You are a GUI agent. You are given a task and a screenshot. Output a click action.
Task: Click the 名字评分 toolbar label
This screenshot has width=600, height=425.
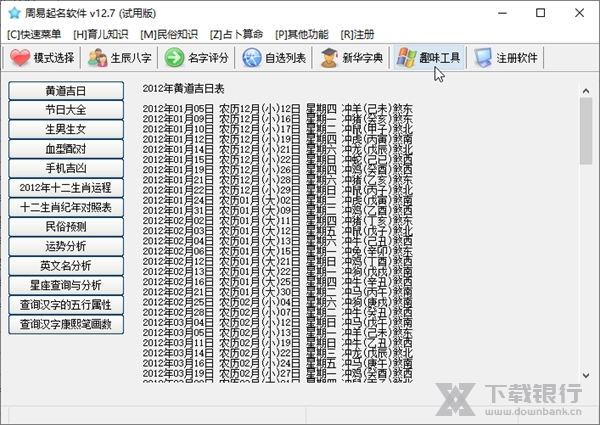click(x=209, y=58)
